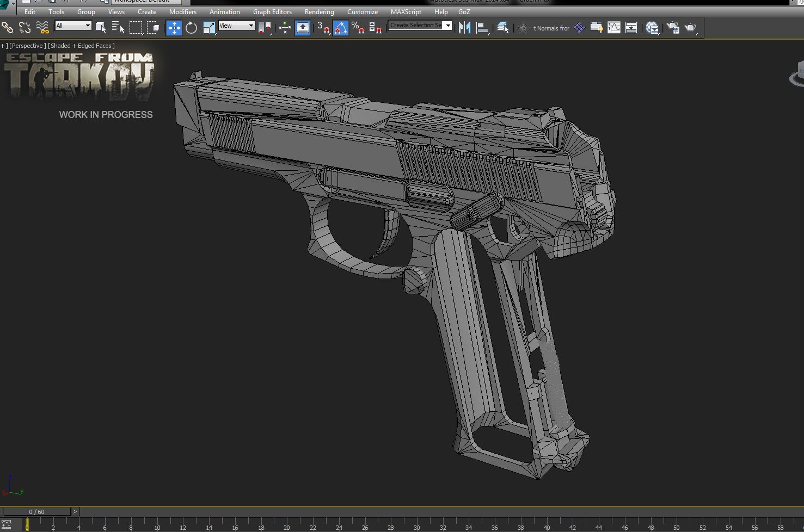Click the Mirror tool icon
This screenshot has width=804, height=532.
point(464,28)
